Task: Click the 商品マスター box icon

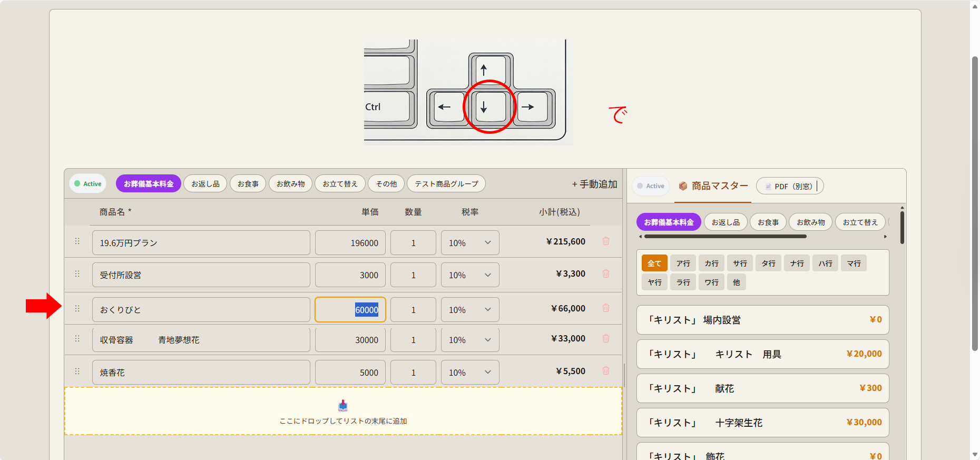Action: pyautogui.click(x=683, y=186)
